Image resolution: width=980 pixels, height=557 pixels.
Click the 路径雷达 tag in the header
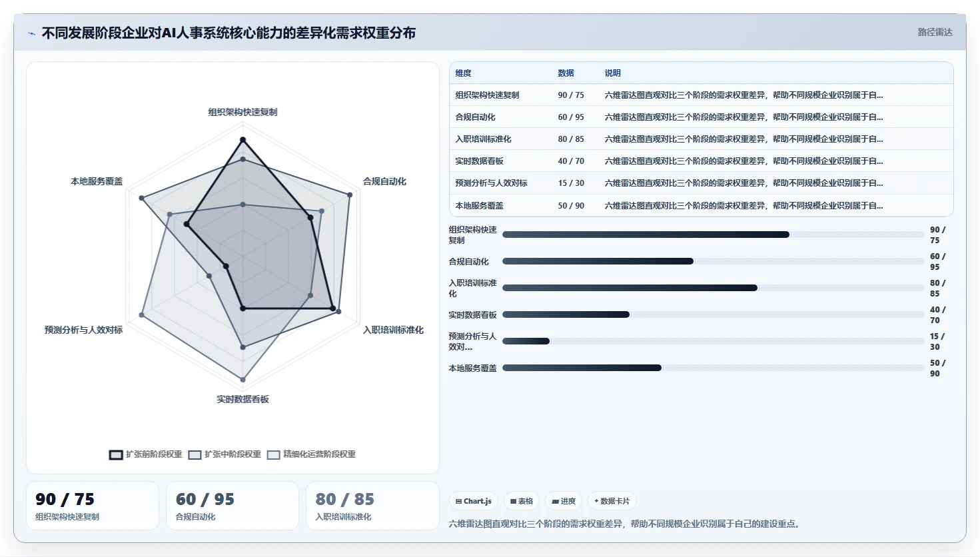(935, 32)
